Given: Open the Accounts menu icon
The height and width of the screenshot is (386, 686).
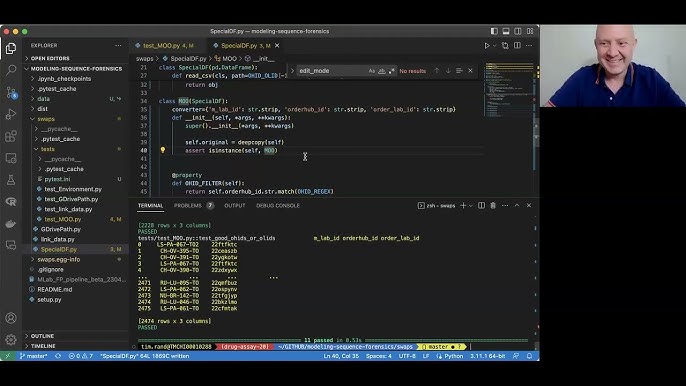Looking at the screenshot, I should [11, 318].
